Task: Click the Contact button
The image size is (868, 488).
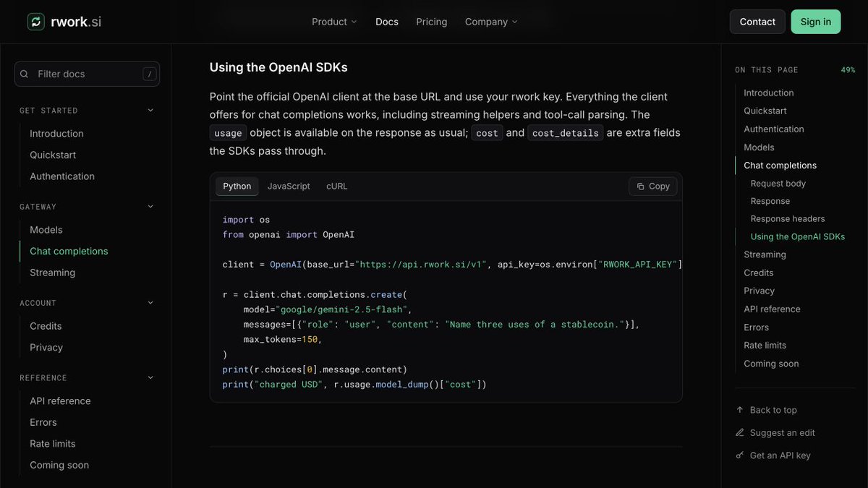Action: tap(757, 22)
